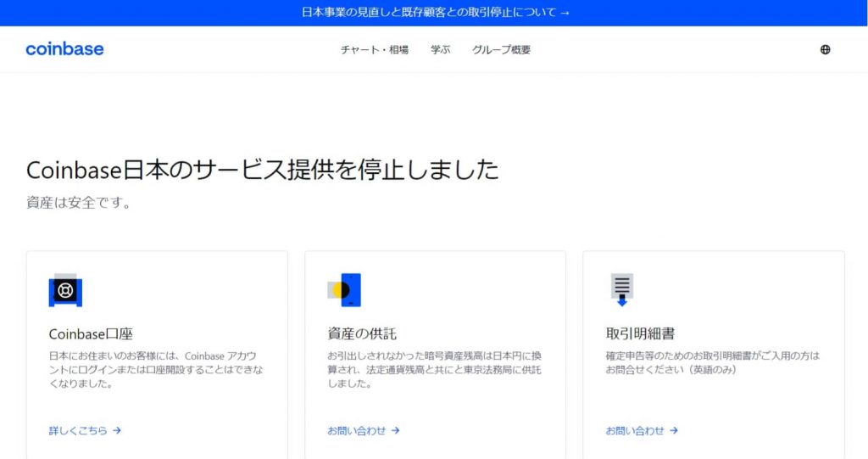Open the globe language selector icon
The image size is (868, 459).
825,49
